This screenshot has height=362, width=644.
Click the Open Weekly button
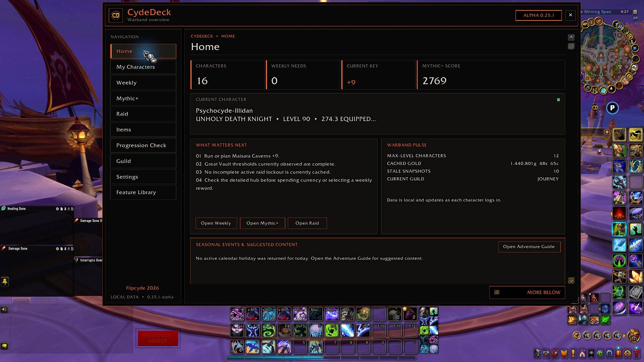point(216,223)
